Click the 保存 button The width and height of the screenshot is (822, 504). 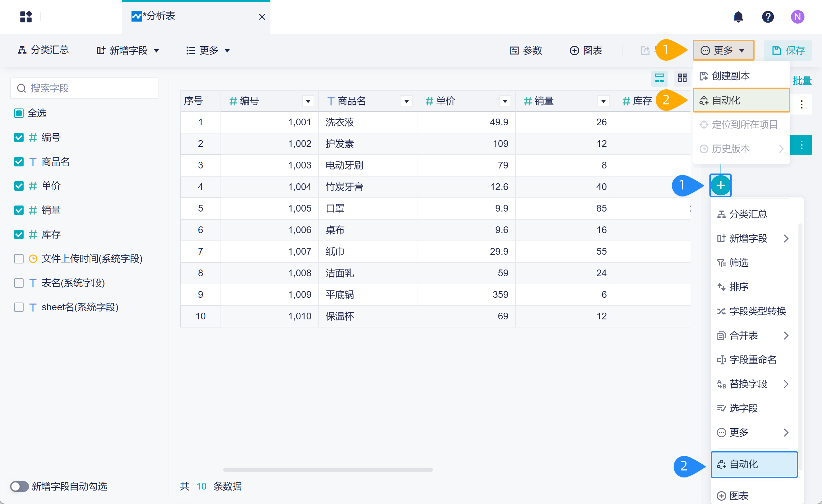(x=788, y=51)
